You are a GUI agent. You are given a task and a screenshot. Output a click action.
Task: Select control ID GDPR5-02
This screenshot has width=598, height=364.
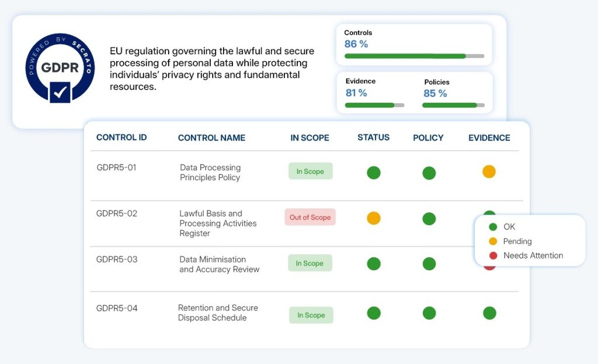[117, 213]
